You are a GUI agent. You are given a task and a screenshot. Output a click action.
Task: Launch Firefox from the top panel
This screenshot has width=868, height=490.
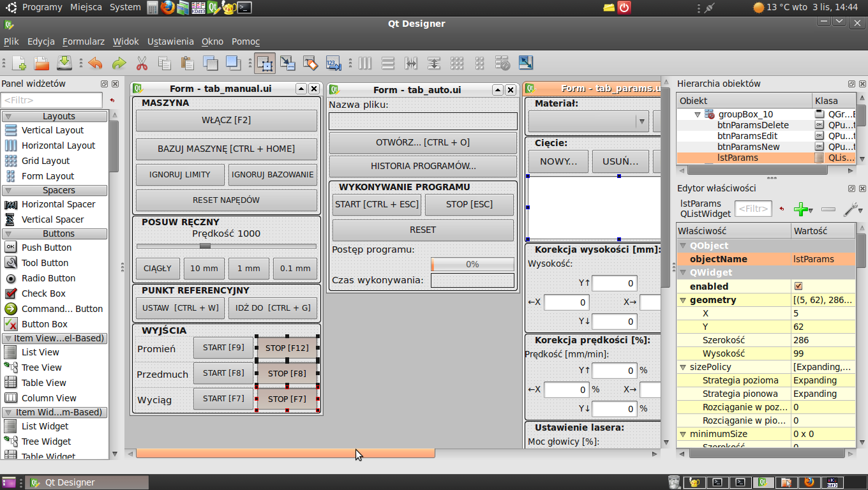pyautogui.click(x=168, y=8)
